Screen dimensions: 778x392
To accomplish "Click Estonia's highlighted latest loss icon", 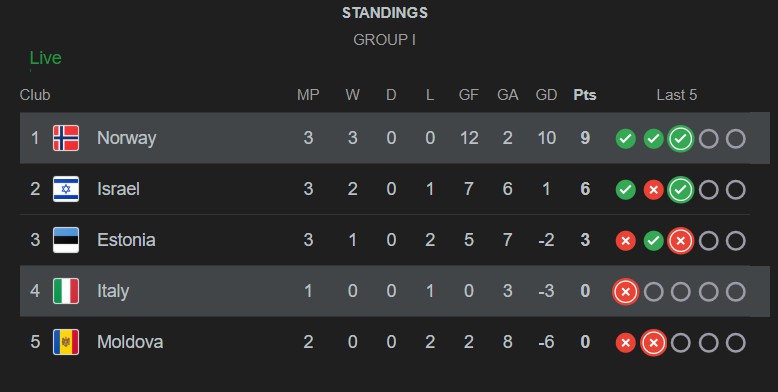I will [x=681, y=241].
